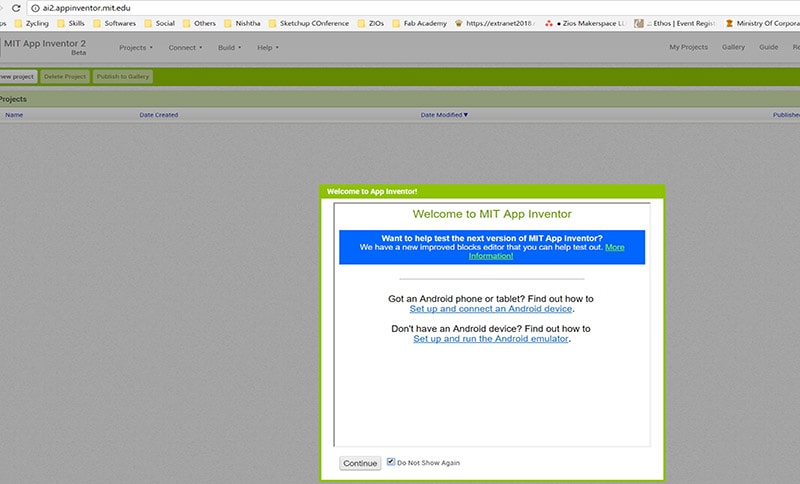Image resolution: width=800 pixels, height=484 pixels.
Task: Open the Social bookmark folder
Action: (159, 23)
